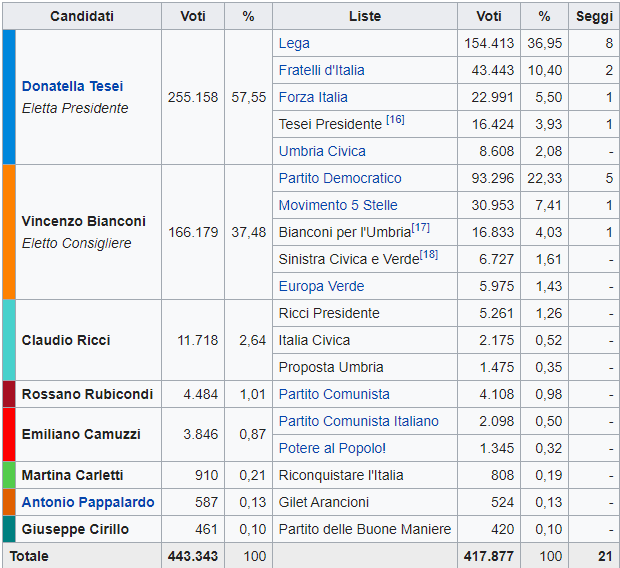Open the Partito Comunista Italiano link
The height and width of the screenshot is (568, 620).
point(358,421)
